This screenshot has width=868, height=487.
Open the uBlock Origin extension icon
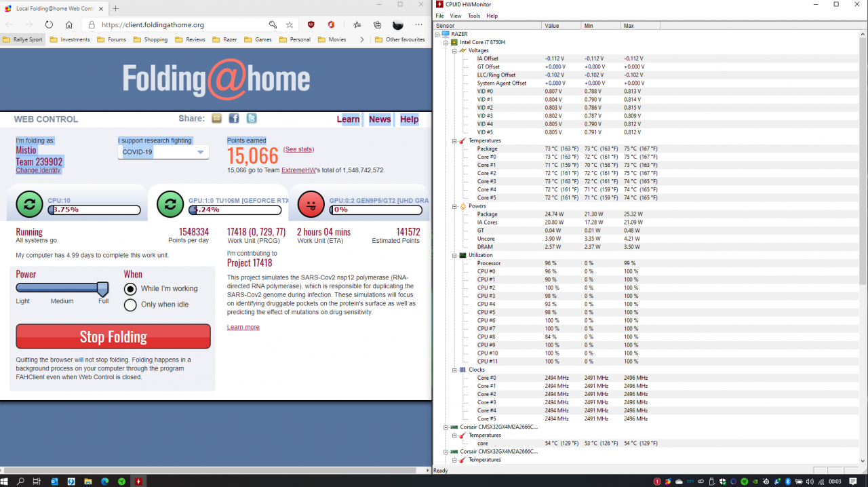click(x=311, y=24)
